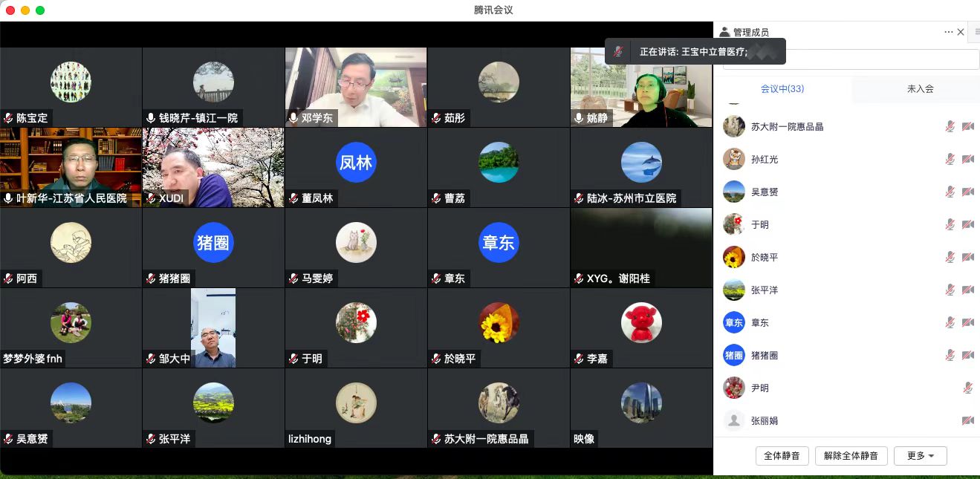This screenshot has width=980, height=479.
Task: Toggle 猪猪圈's camera in the member list
Action: 967,355
